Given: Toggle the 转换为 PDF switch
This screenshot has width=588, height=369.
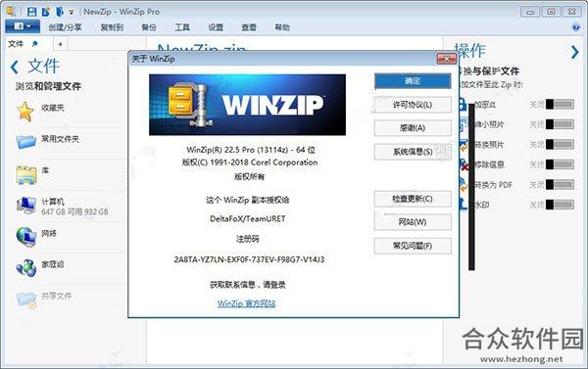Looking at the screenshot, I should point(560,185).
